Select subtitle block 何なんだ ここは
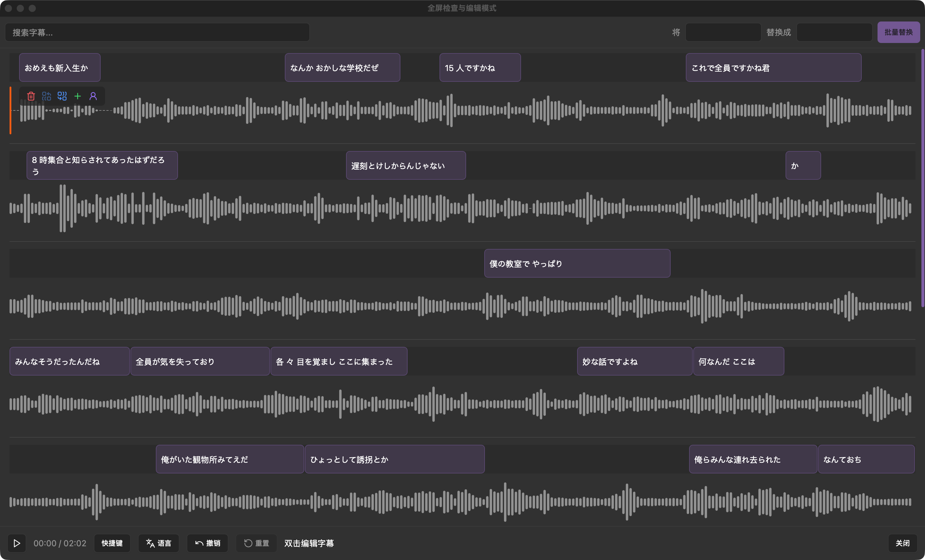 pyautogui.click(x=738, y=361)
